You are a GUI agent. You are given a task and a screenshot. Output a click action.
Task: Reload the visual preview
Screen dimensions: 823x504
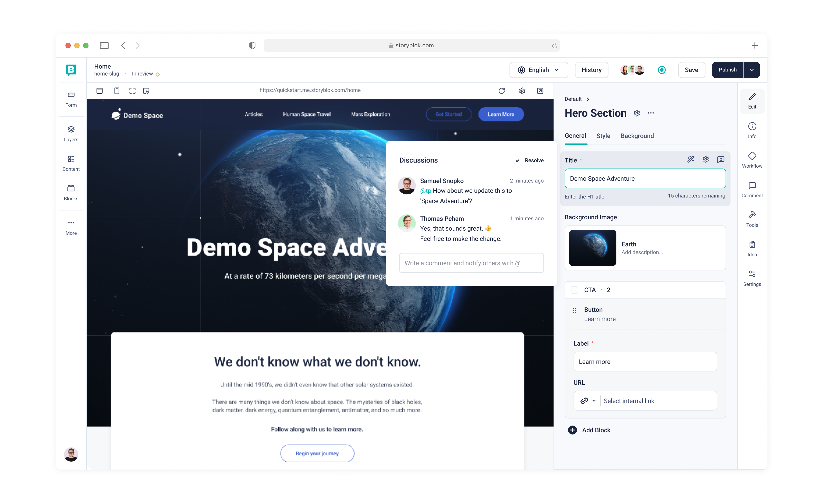501,91
